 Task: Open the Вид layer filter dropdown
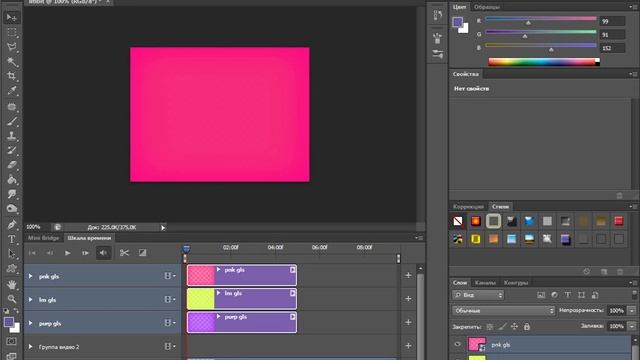click(478, 295)
